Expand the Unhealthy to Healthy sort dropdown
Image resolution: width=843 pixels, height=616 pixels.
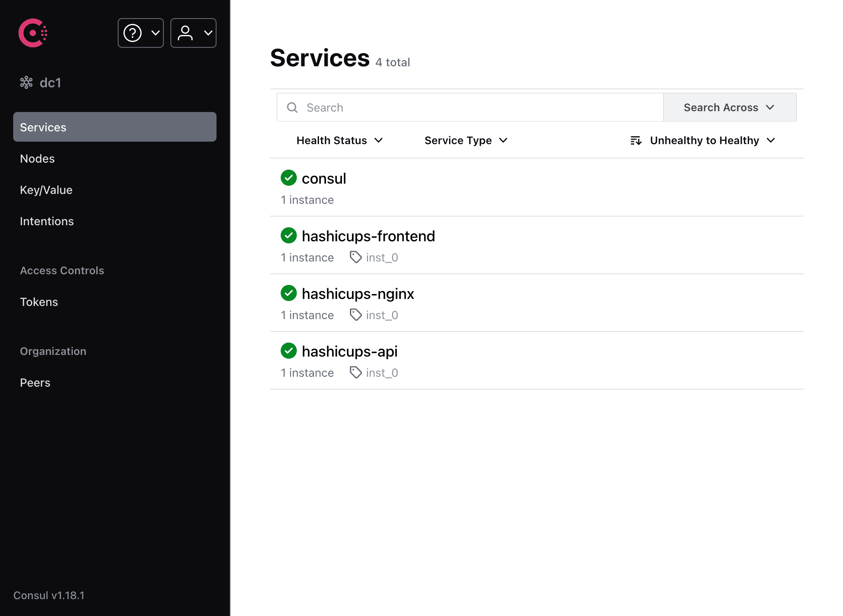coord(702,140)
